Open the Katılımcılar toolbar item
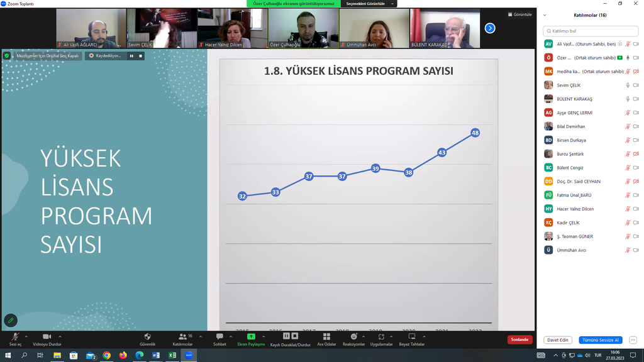This screenshot has height=362, width=644. (x=182, y=337)
